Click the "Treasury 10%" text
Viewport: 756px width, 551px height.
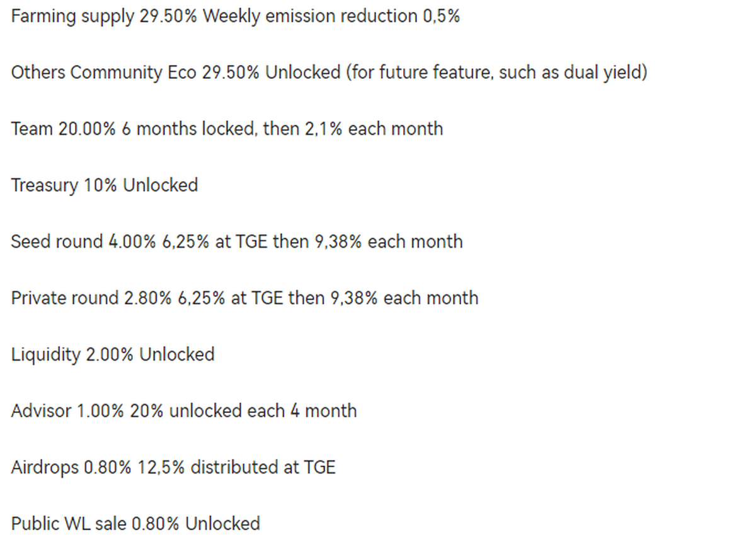(x=64, y=185)
